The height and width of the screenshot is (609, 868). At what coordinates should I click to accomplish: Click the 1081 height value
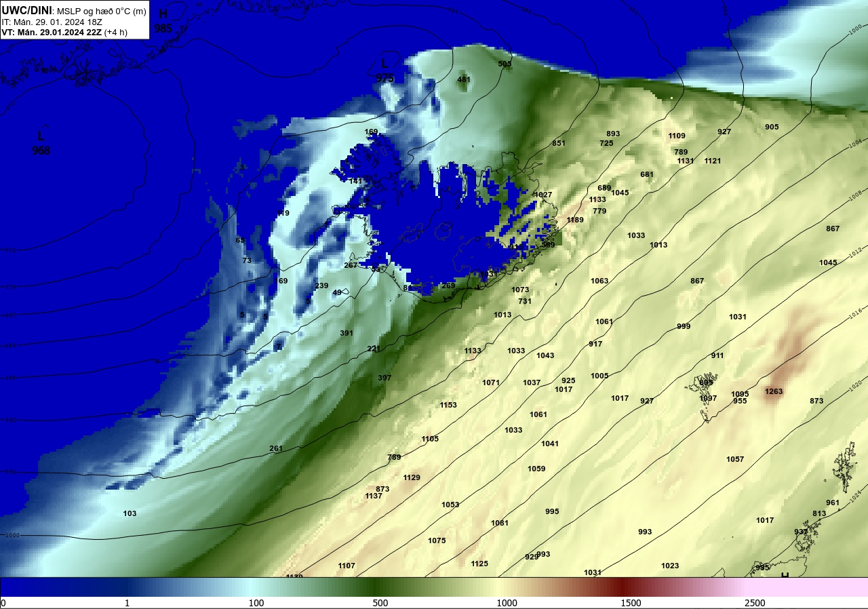[x=500, y=523]
